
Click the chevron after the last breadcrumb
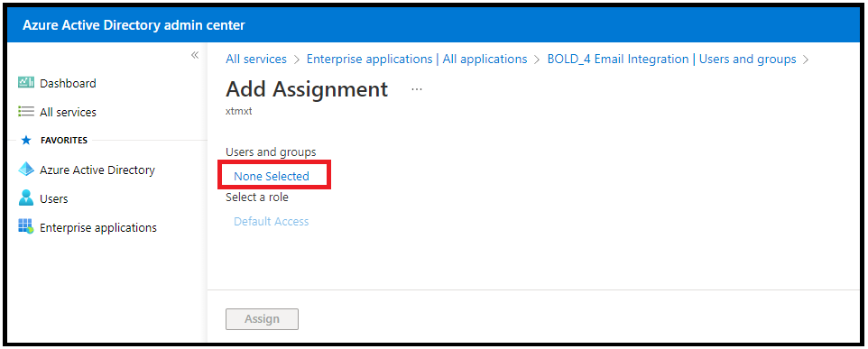[x=806, y=60]
